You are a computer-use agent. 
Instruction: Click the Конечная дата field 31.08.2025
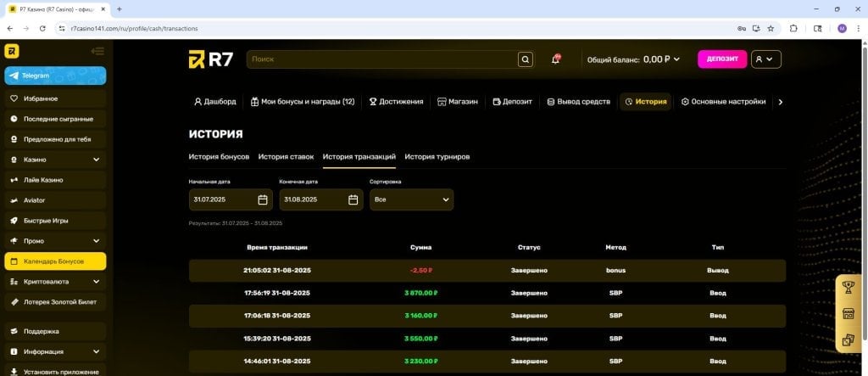(x=321, y=199)
